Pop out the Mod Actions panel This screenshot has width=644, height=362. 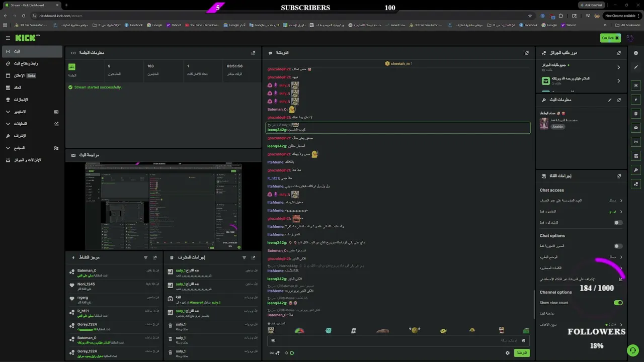point(253,257)
